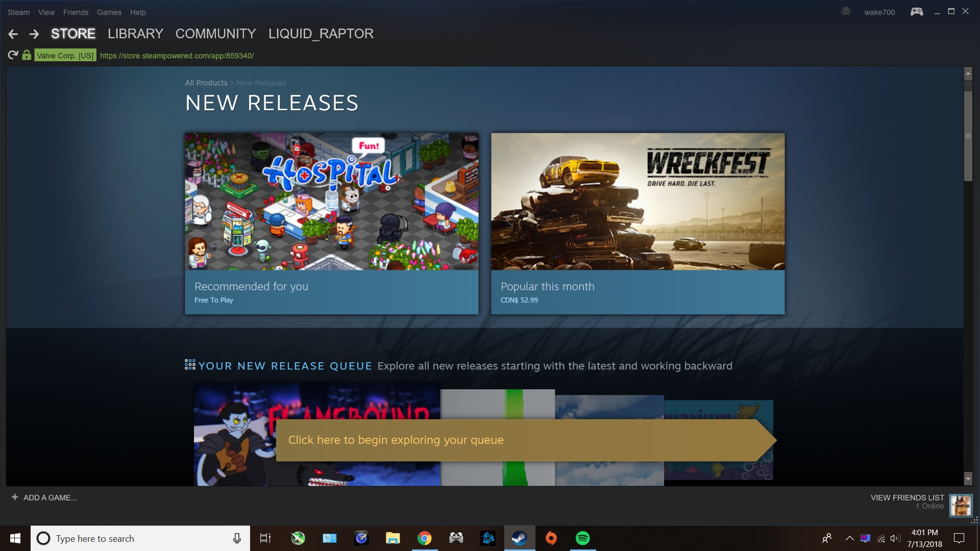Click the back navigation arrow
The image size is (980, 551).
pos(13,34)
